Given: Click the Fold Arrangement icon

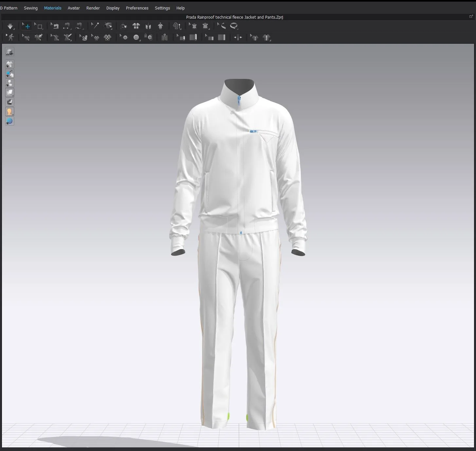Looking at the screenshot, I should 123,26.
